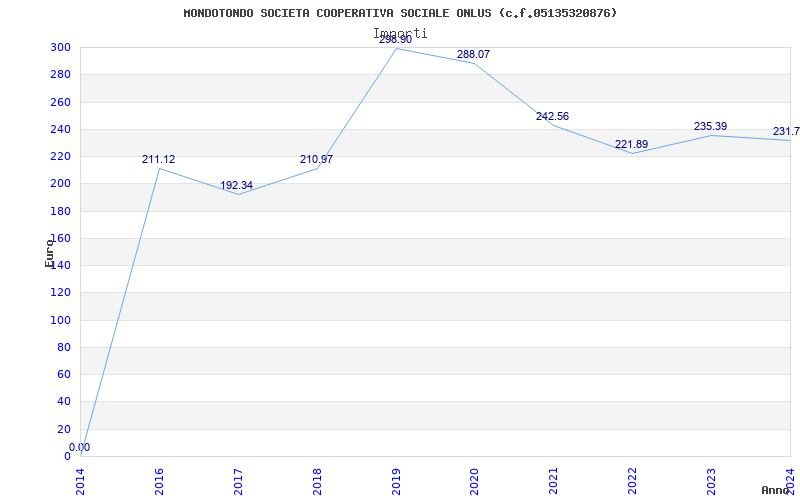
Task: Click the 2021 x-axis year label
Action: pyautogui.click(x=554, y=481)
